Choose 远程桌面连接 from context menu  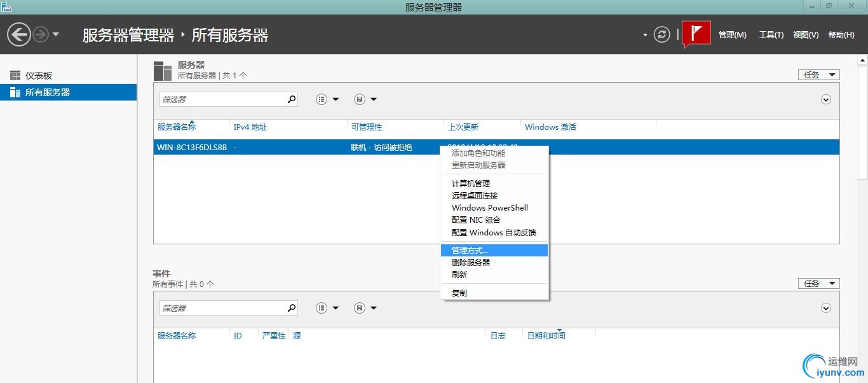tap(494, 195)
